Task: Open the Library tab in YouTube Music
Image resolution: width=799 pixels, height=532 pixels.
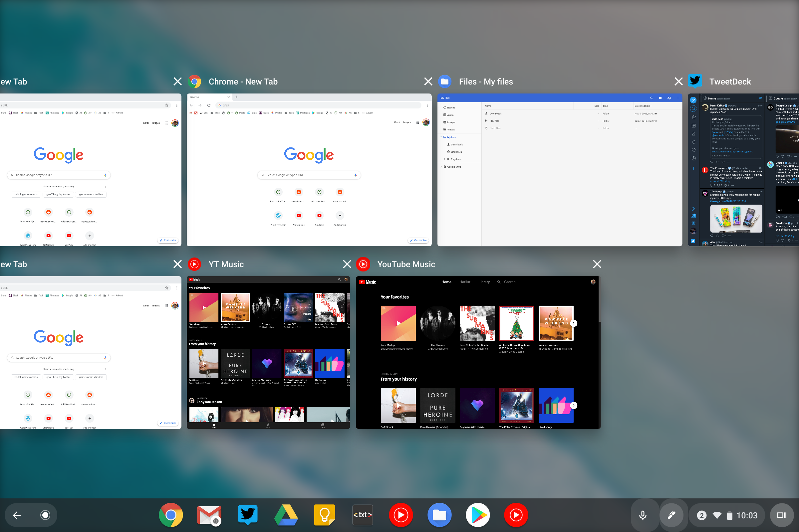Action: pyautogui.click(x=484, y=282)
